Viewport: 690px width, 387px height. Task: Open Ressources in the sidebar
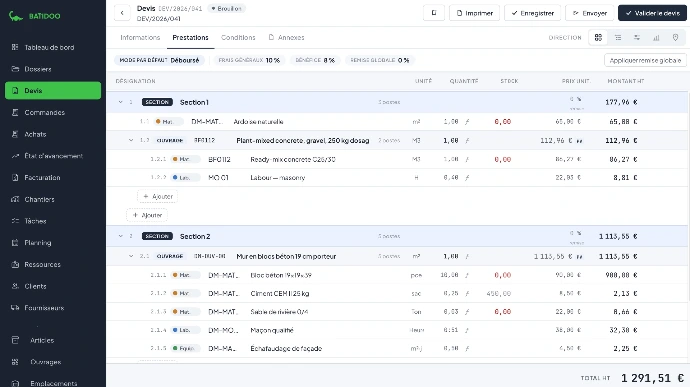[x=42, y=265]
